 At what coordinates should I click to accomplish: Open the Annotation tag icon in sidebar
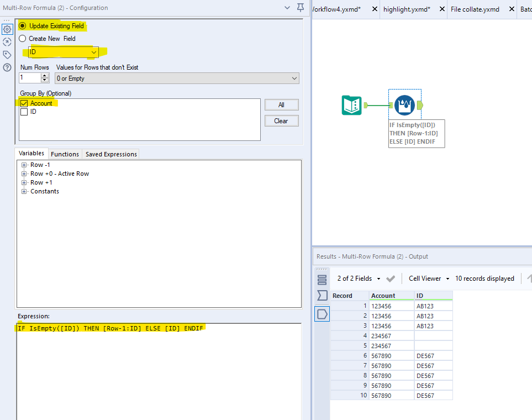[x=7, y=54]
